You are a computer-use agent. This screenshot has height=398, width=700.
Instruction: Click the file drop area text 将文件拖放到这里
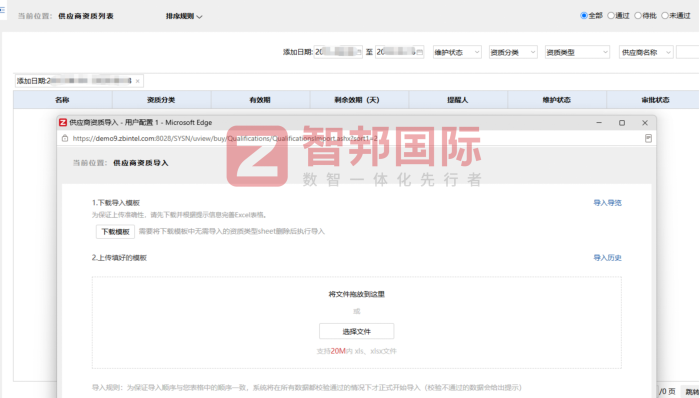[356, 294]
